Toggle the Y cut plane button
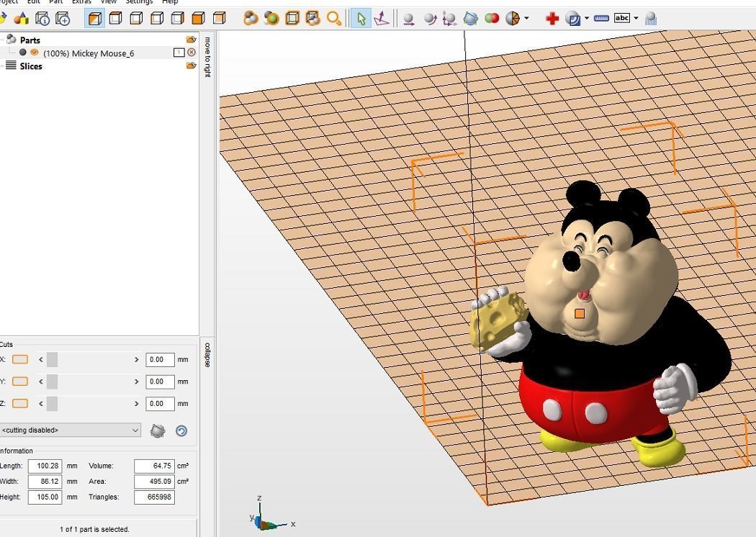Image resolution: width=756 pixels, height=537 pixels. coord(19,382)
